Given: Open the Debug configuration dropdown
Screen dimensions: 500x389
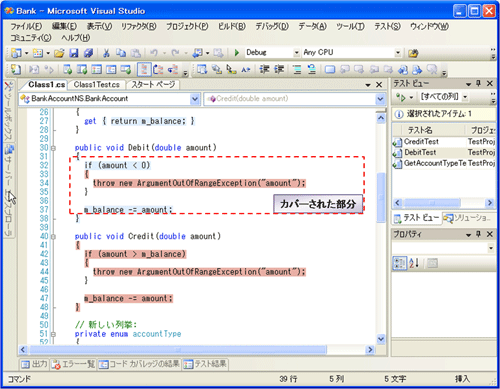Looking at the screenshot, I should (x=296, y=53).
